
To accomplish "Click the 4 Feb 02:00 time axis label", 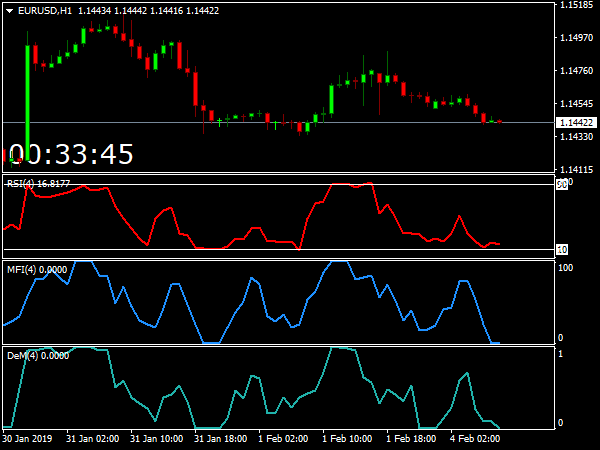I will pyautogui.click(x=475, y=439).
